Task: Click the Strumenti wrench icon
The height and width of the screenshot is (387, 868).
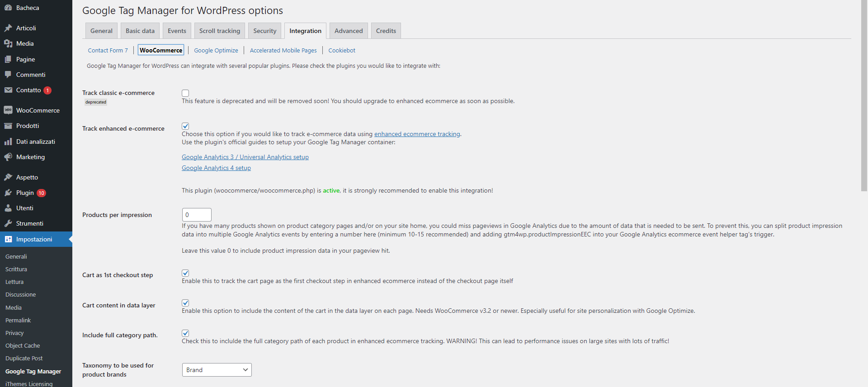Action: click(x=8, y=223)
